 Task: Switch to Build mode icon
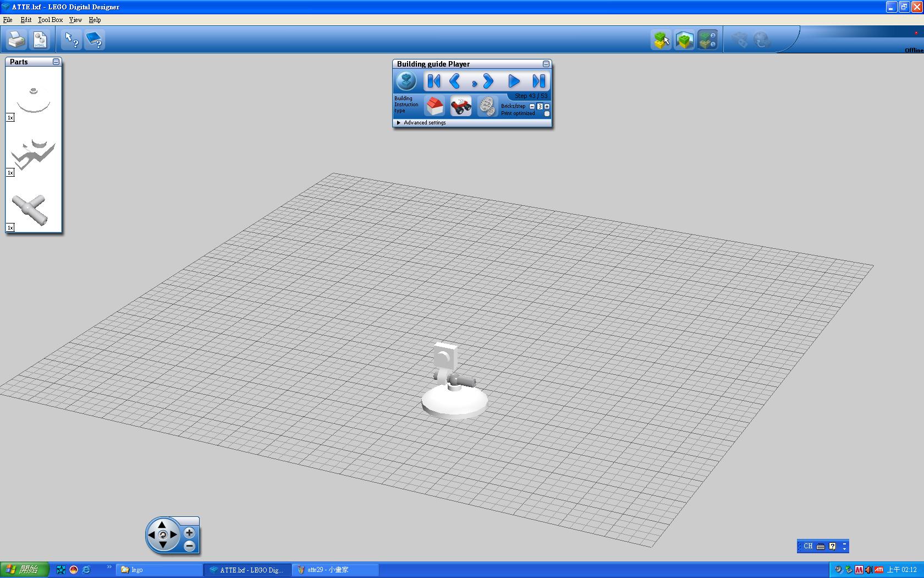tap(661, 40)
